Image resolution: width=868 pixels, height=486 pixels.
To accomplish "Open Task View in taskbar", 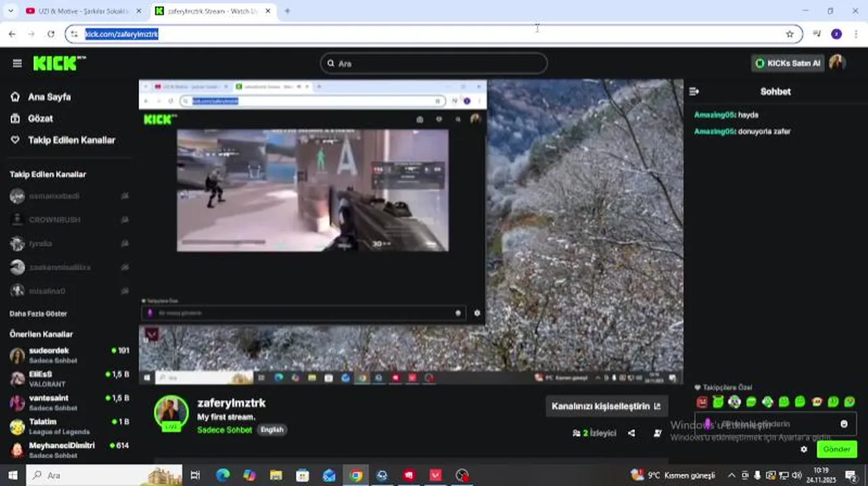I will click(195, 475).
